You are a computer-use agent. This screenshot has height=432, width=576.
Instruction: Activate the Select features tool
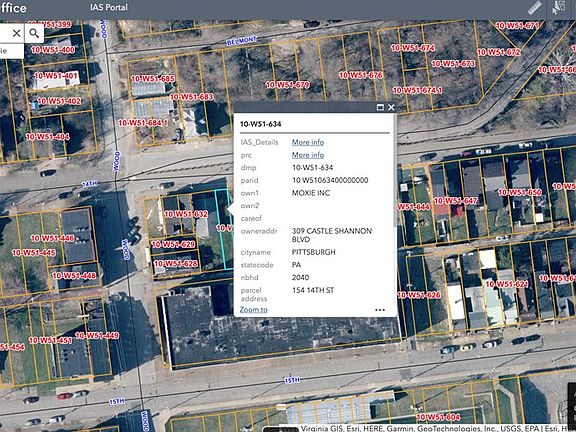pos(559,8)
